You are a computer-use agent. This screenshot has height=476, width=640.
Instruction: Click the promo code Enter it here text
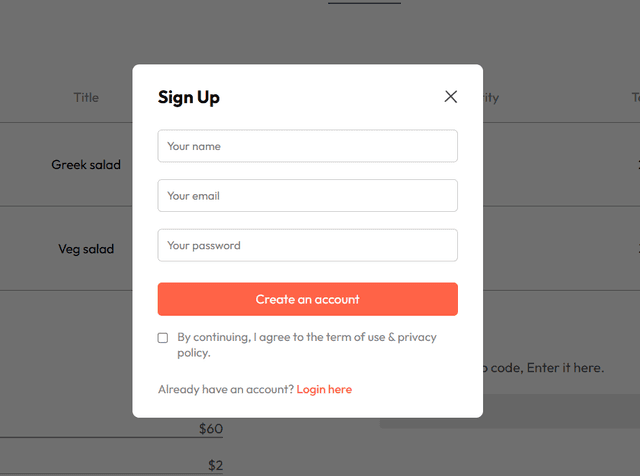[545, 368]
